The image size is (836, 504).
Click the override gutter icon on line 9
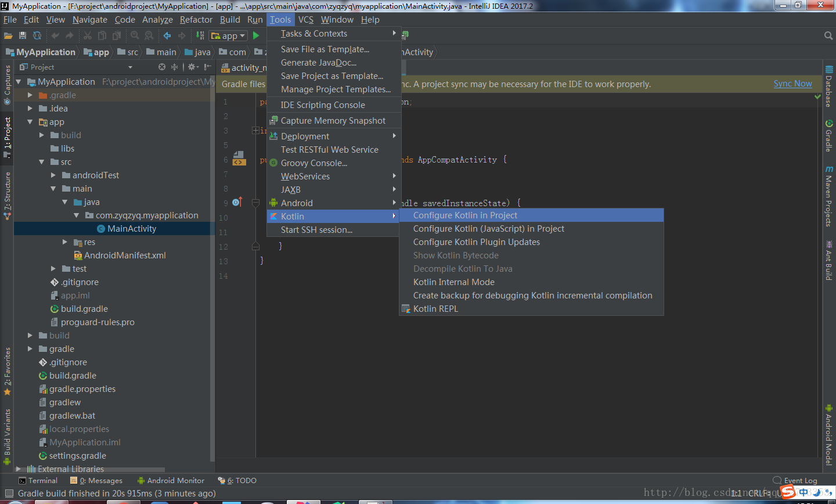pyautogui.click(x=237, y=202)
